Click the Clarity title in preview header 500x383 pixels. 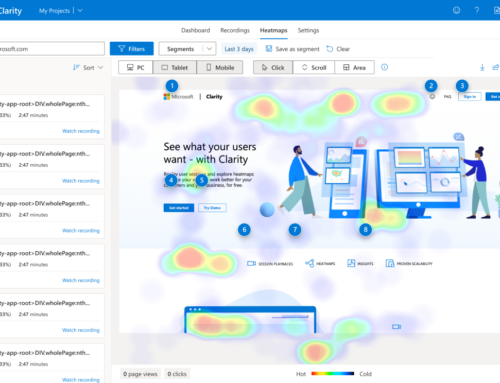(214, 97)
